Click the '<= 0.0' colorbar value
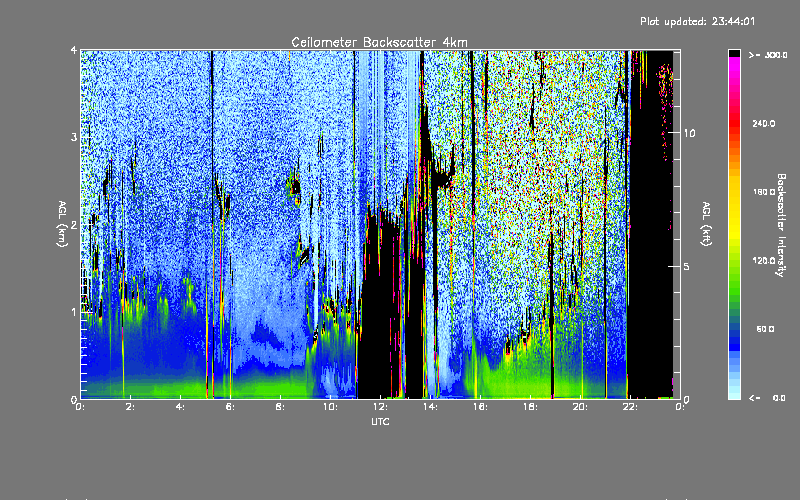This screenshot has height=500, width=800. click(x=767, y=398)
